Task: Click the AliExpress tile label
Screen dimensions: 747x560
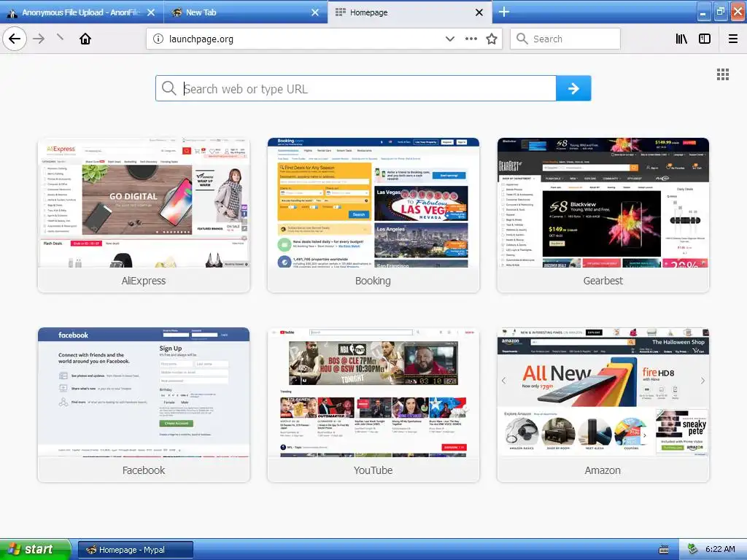Action: tap(144, 281)
